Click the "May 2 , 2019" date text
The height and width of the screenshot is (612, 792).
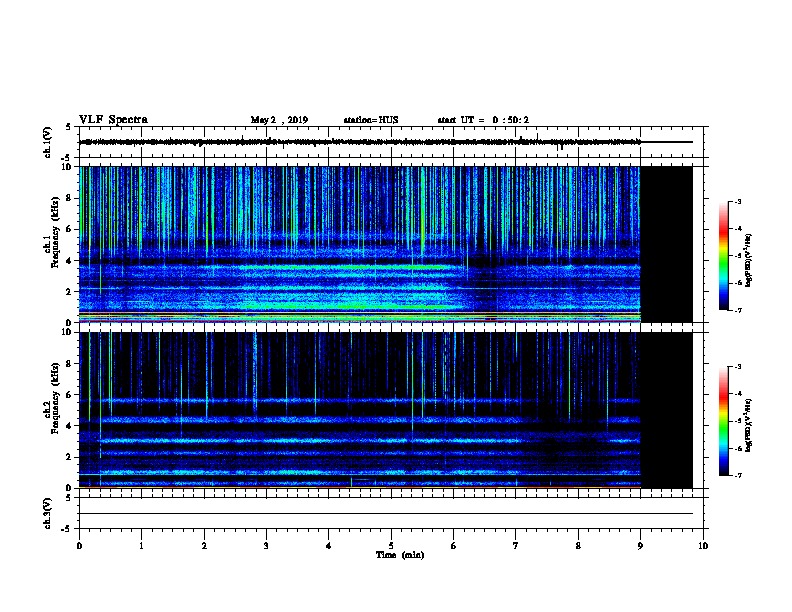[x=279, y=120]
